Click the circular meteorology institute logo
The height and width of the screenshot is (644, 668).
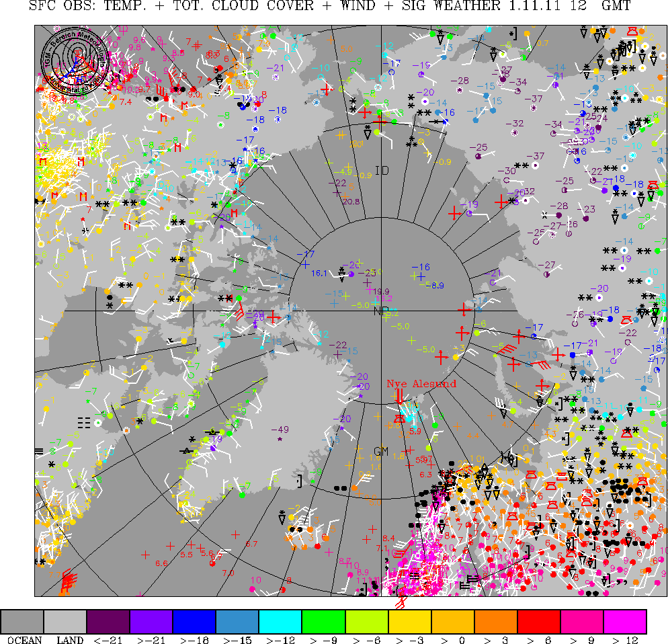tap(75, 63)
